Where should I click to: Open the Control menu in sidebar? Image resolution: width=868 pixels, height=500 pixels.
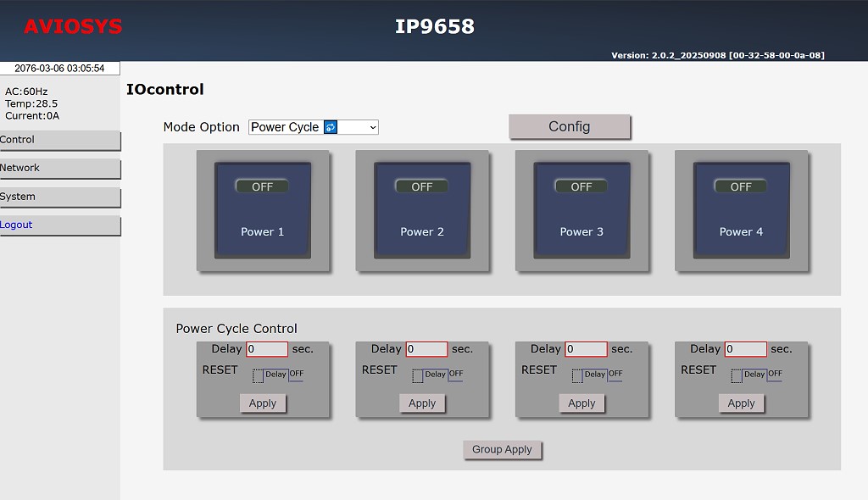[59, 140]
